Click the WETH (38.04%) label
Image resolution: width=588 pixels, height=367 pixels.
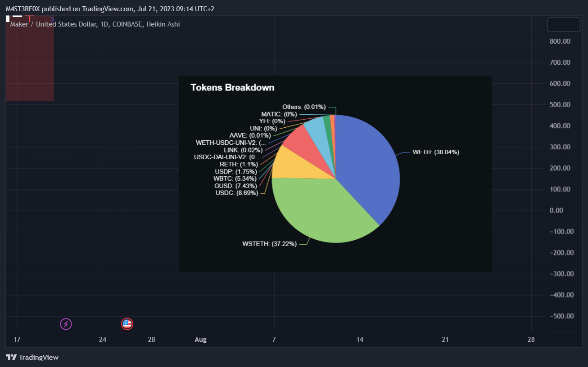point(435,152)
